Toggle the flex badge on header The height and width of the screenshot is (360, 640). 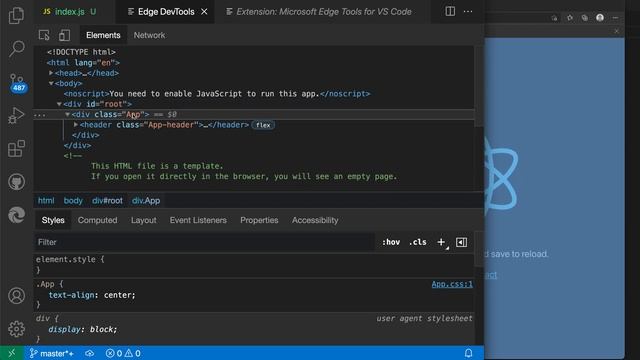coord(263,125)
